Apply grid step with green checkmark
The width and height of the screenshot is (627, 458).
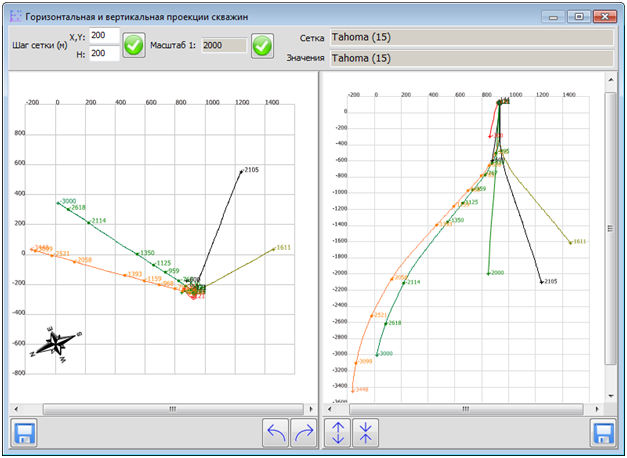point(134,45)
